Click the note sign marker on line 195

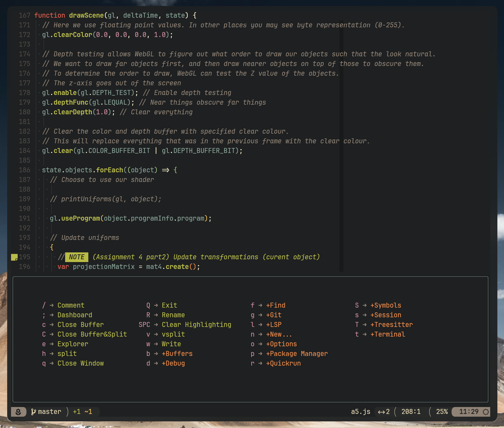14,257
